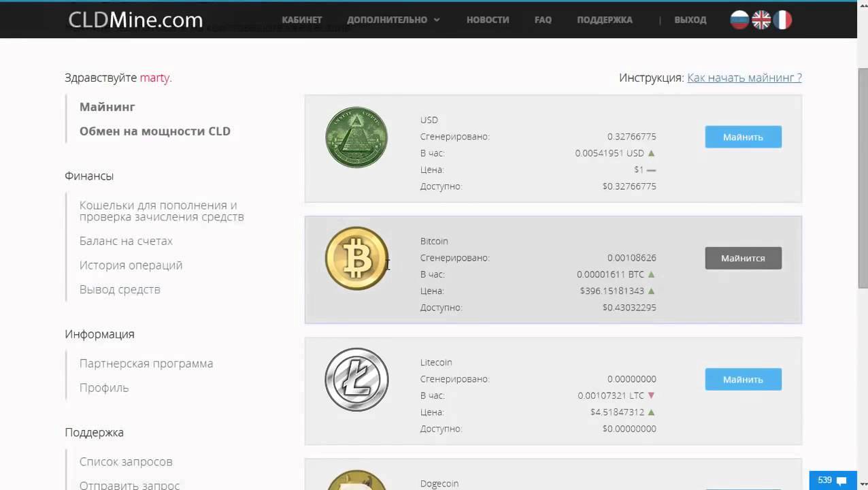Image resolution: width=868 pixels, height=490 pixels.
Task: Open the Кабинет menu item
Action: pos(301,20)
